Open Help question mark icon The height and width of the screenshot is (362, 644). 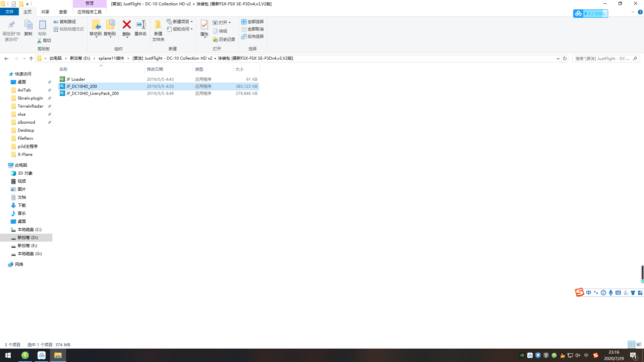click(x=640, y=12)
